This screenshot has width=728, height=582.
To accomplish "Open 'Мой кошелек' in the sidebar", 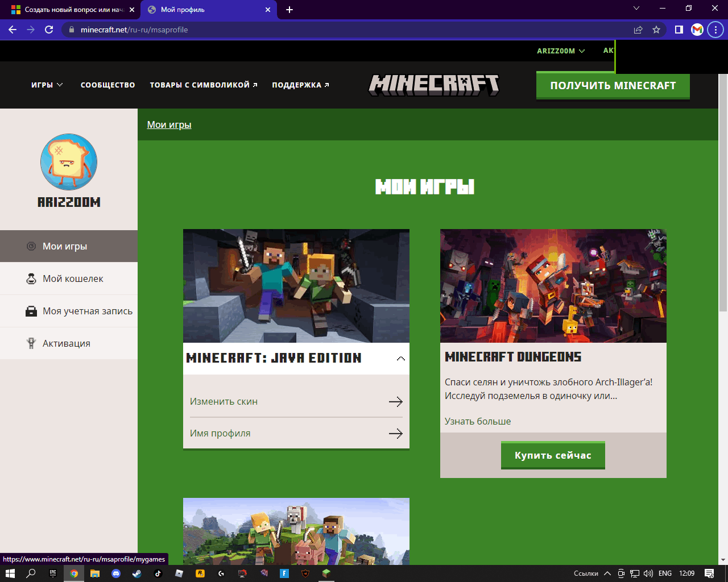I will click(x=69, y=278).
